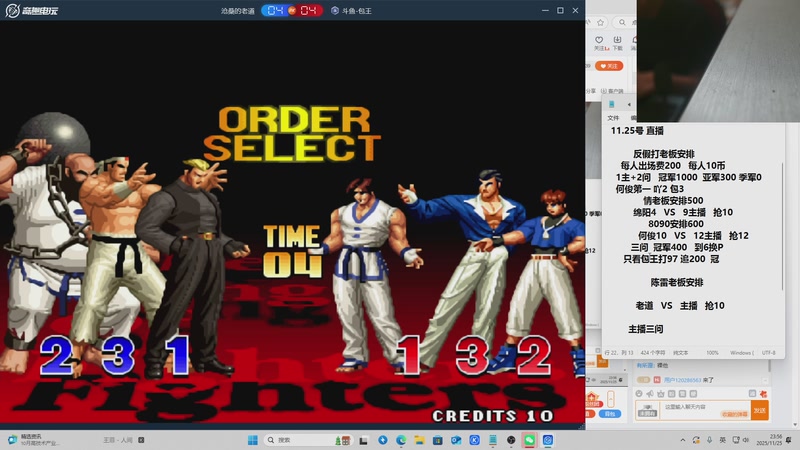Open Notepad from the taskbar
Image resolution: width=800 pixels, height=450 pixels.
tap(493, 440)
